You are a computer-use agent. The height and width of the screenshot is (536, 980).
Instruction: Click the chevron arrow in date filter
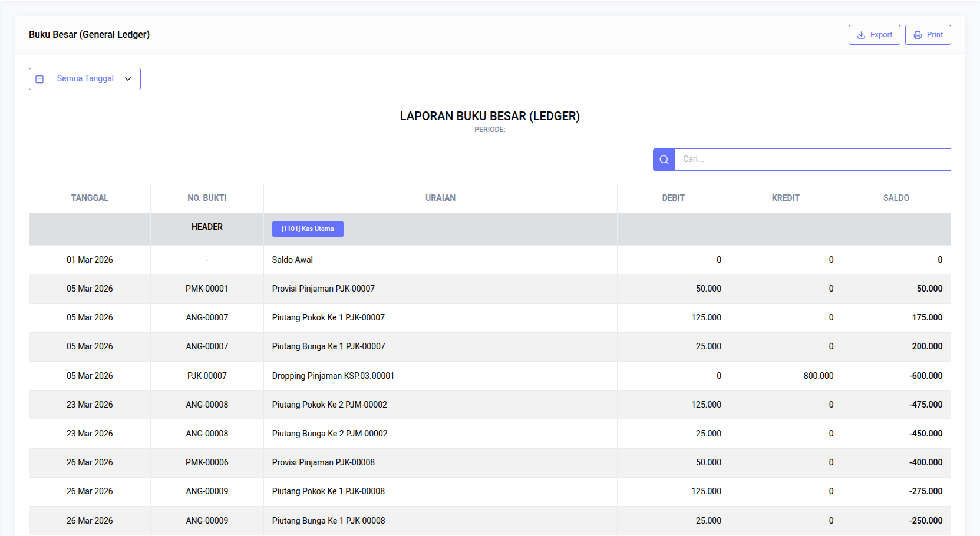coord(128,79)
